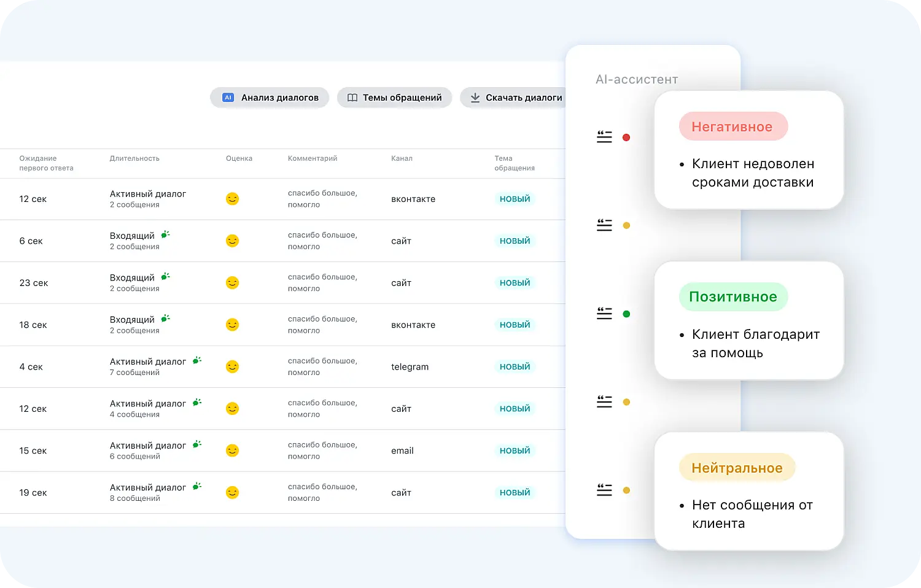Click the smiley rating in the telegram row
Viewport: 921px width, 588px height.
coord(232,366)
